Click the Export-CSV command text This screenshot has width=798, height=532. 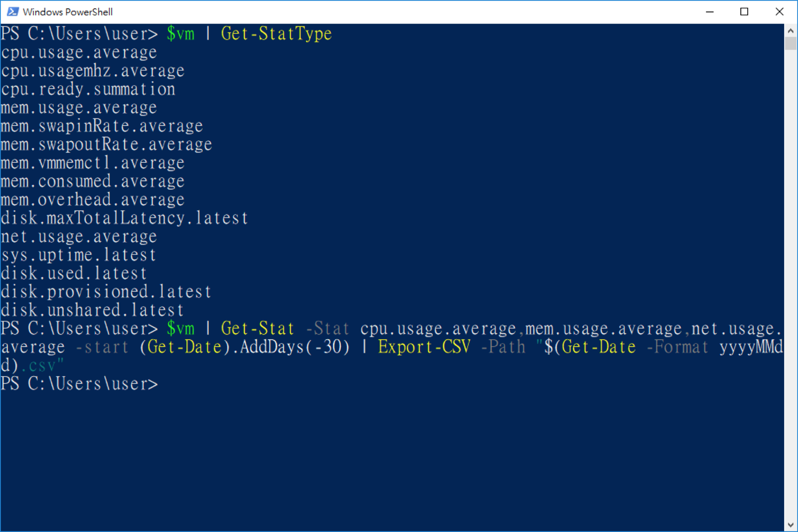point(424,347)
